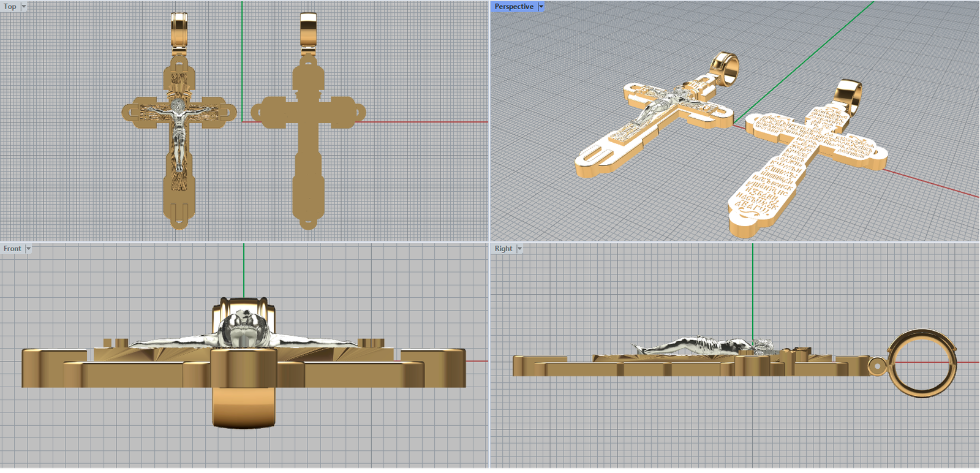Open the Top viewport dropdown arrow

(24, 7)
